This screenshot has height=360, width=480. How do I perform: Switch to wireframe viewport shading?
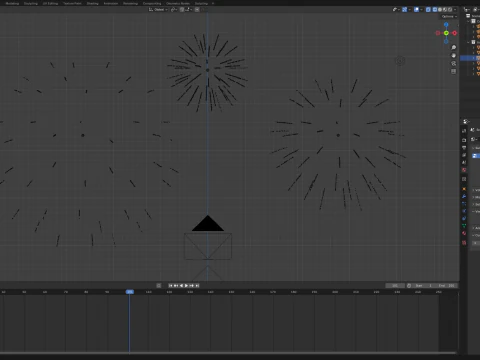(x=435, y=9)
